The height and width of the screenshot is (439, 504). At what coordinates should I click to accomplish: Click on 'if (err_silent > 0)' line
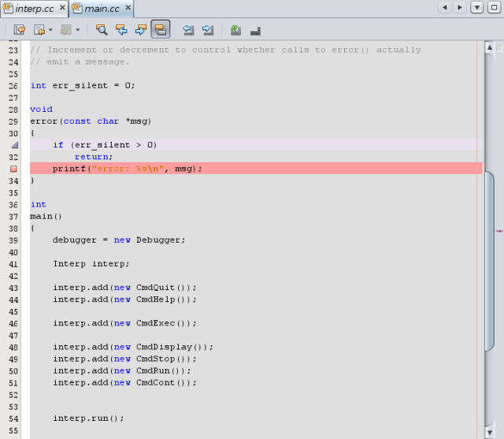(105, 145)
